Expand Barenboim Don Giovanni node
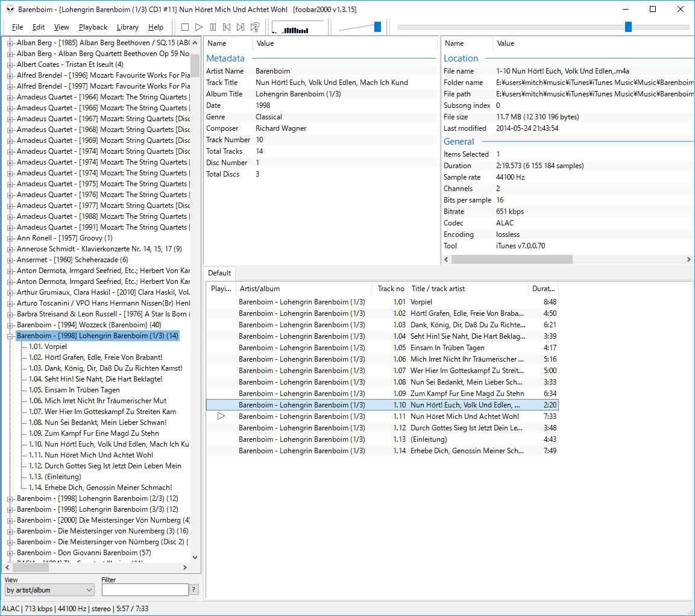Viewport: 695px width, 616px height. pyautogui.click(x=10, y=553)
